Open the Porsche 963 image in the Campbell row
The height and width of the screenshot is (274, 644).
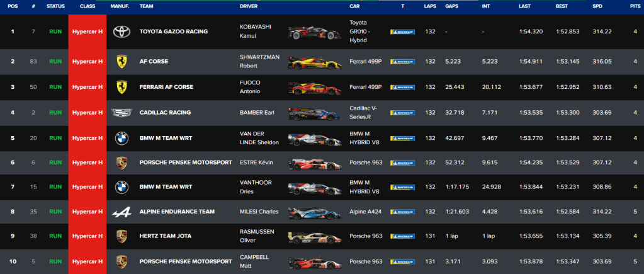(x=315, y=263)
